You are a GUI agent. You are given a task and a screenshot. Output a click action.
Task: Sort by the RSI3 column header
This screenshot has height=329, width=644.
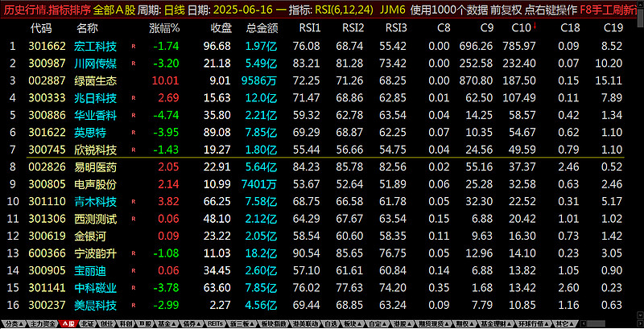click(396, 28)
